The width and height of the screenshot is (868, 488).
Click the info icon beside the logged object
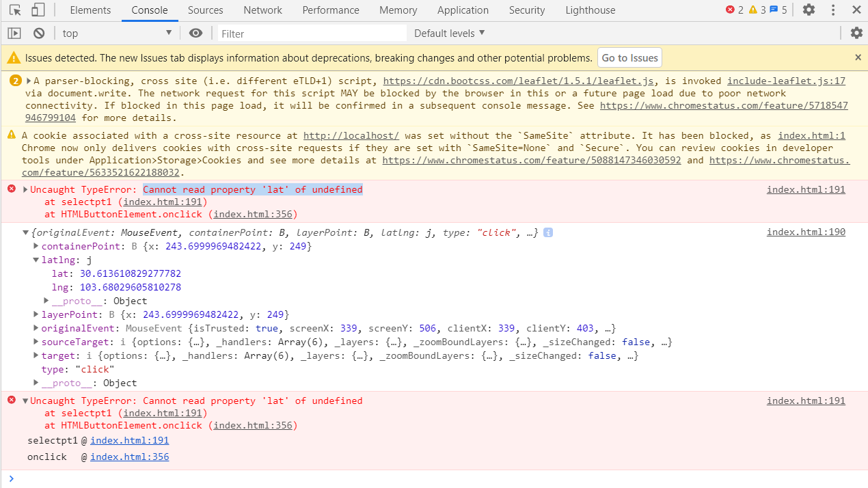click(x=548, y=232)
